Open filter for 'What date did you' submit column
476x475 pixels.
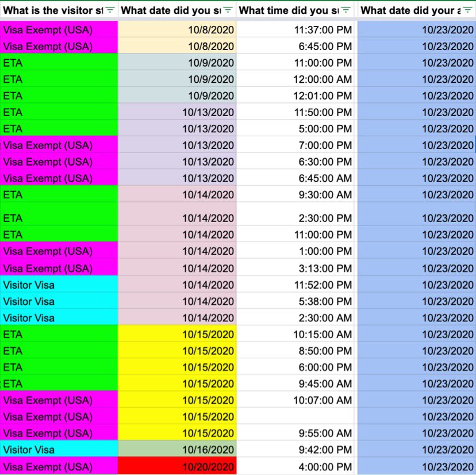pos(228,10)
